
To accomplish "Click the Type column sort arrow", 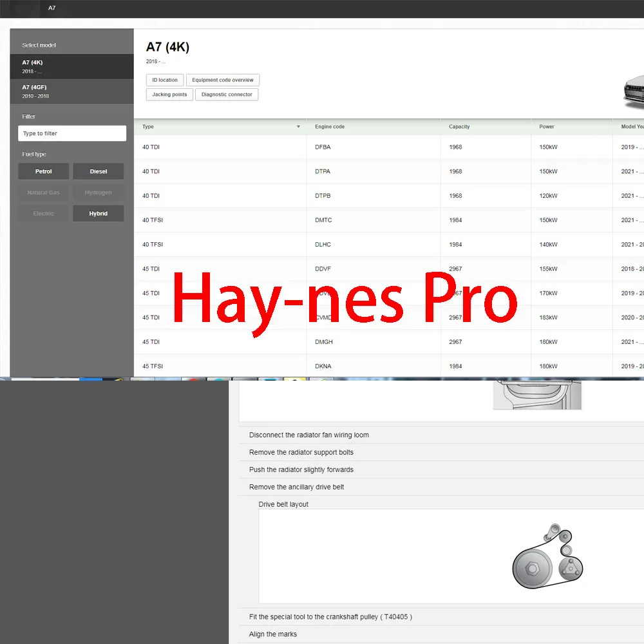I will (299, 127).
